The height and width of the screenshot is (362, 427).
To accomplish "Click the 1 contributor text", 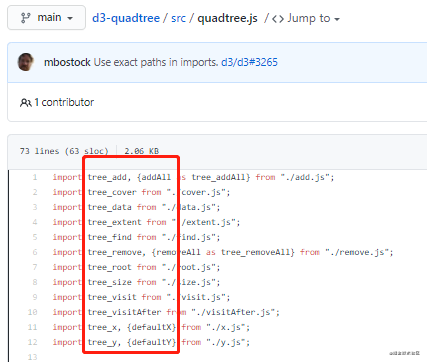I will (64, 102).
